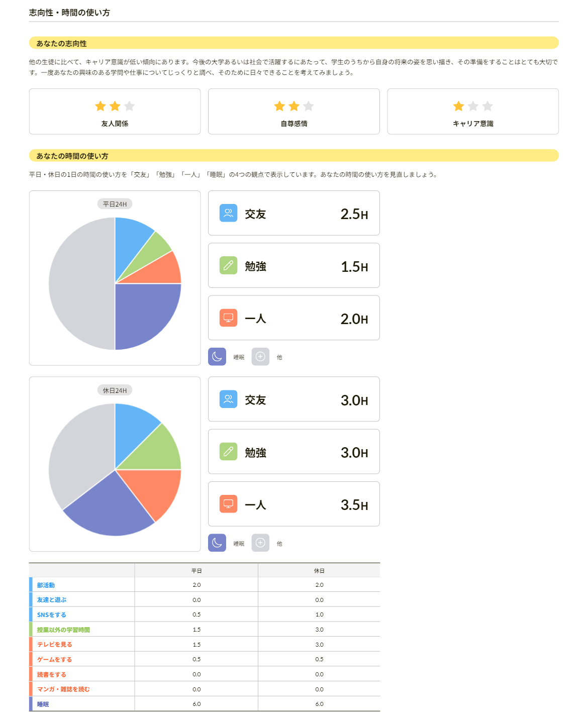Click the SNSをする row label
This screenshot has height=721, width=588.
[51, 615]
